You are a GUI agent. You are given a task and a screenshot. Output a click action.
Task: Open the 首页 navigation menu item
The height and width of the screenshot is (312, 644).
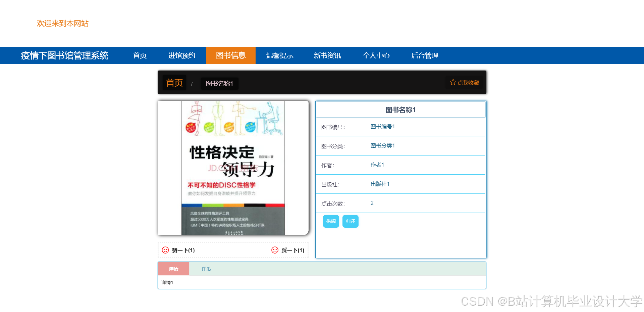[x=140, y=55]
